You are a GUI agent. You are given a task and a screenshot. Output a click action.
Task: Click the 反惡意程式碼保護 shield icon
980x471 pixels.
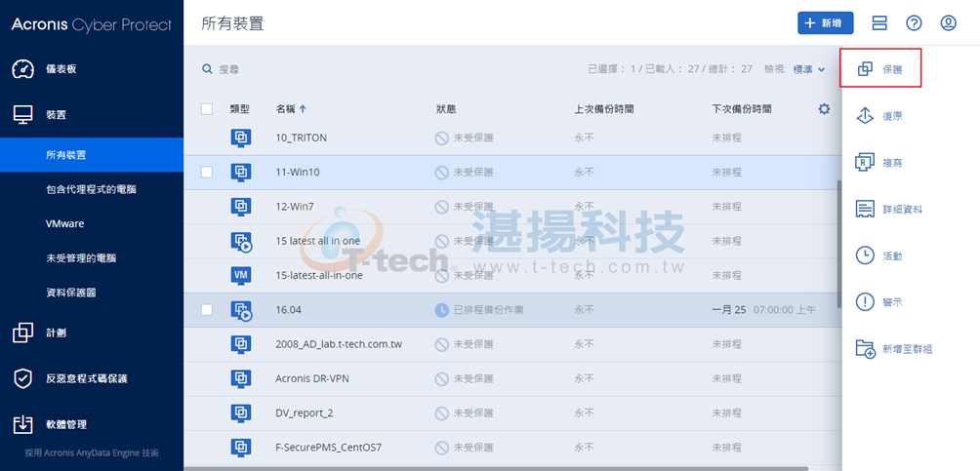(x=23, y=378)
